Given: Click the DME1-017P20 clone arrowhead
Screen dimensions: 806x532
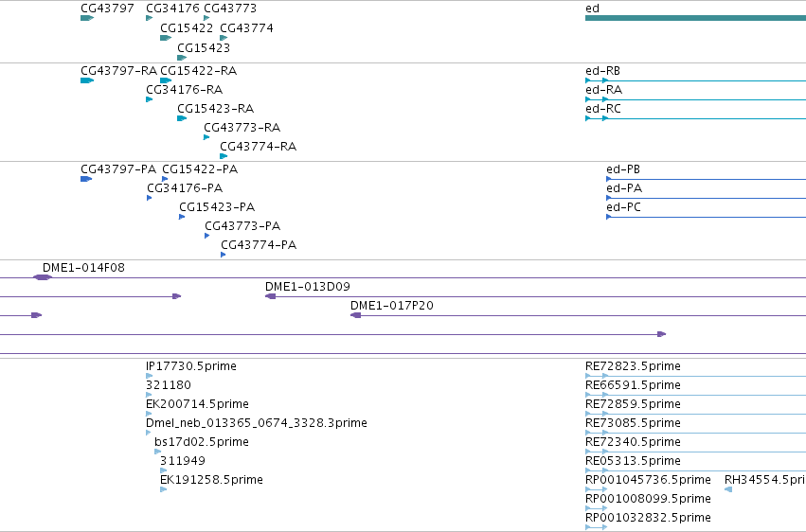Looking at the screenshot, I should (356, 315).
